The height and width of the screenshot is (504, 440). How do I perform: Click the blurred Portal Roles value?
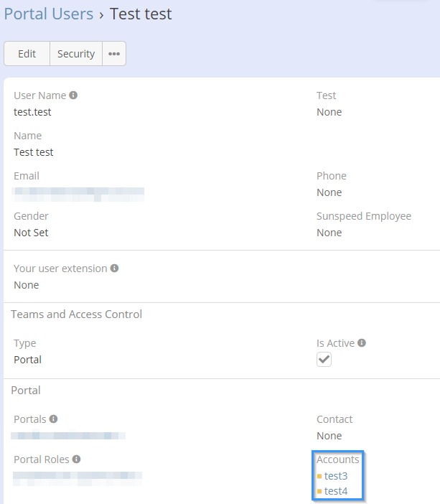(x=78, y=476)
